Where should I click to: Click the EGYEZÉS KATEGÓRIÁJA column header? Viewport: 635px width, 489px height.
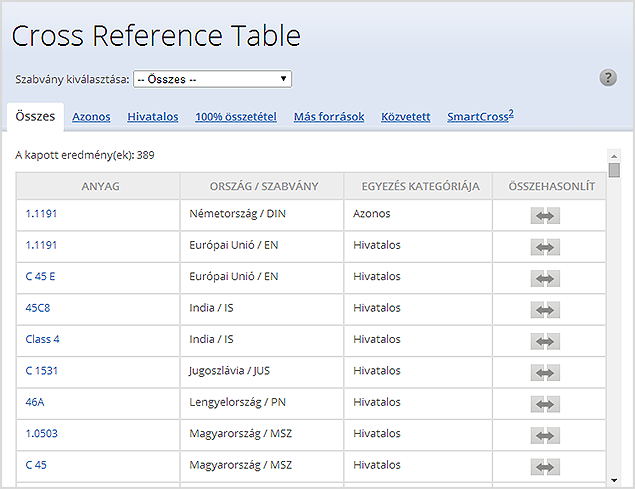tap(418, 186)
